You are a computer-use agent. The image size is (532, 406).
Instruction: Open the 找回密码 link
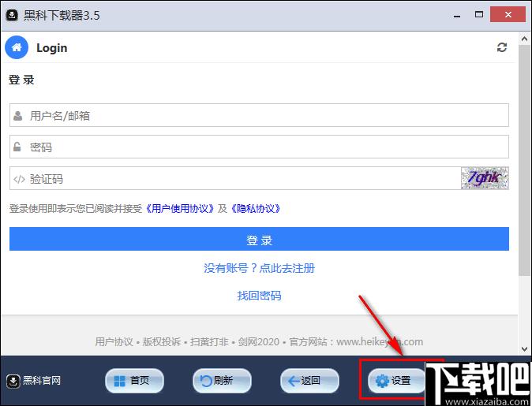pyautogui.click(x=259, y=296)
